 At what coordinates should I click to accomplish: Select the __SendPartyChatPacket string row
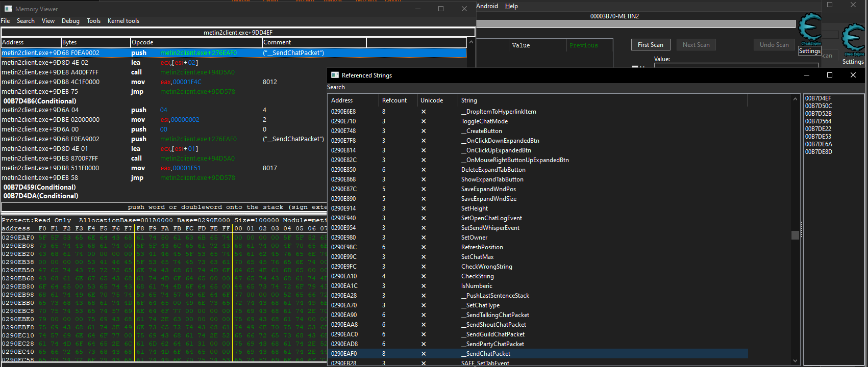(x=538, y=344)
